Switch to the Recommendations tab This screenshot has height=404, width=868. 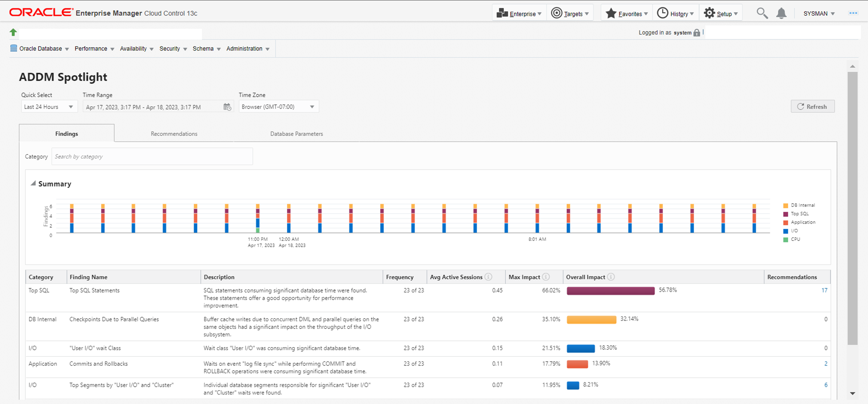174,134
